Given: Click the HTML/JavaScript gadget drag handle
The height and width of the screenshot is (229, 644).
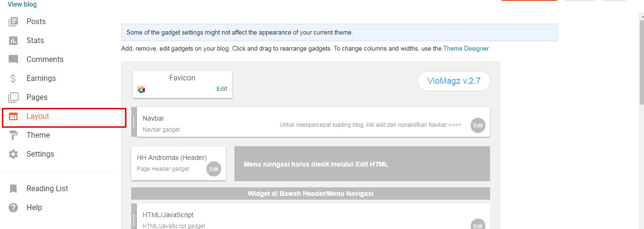Looking at the screenshot, I should click(134, 219).
